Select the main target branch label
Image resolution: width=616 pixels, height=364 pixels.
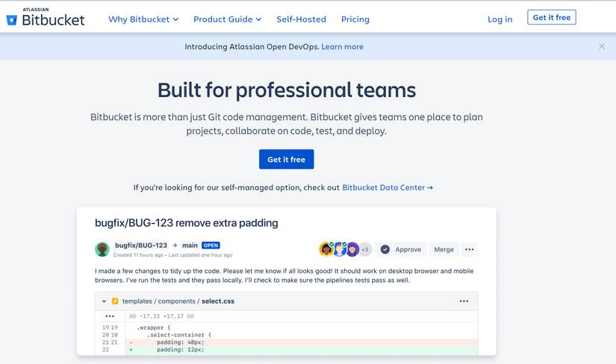pos(190,245)
